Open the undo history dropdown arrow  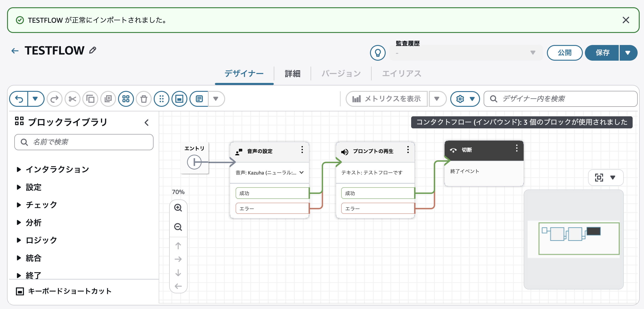(x=35, y=99)
